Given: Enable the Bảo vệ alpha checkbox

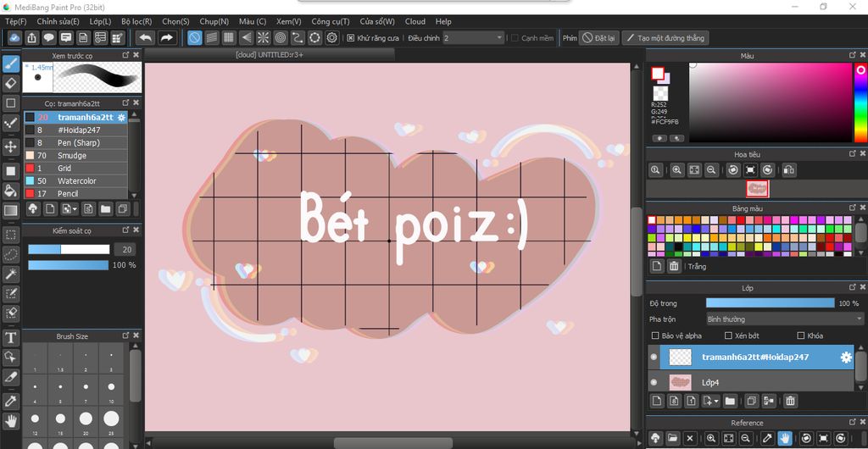Looking at the screenshot, I should pyautogui.click(x=655, y=335).
